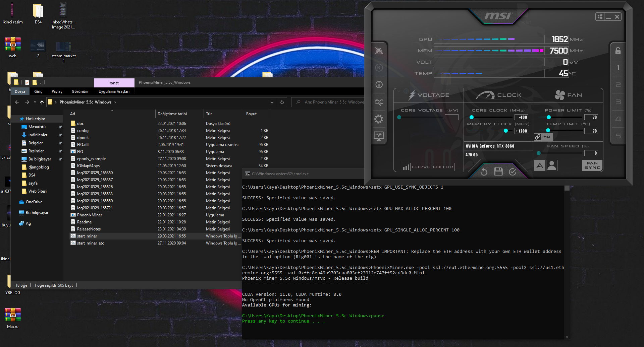644x347 pixels.
Task: Select the desktop icon labeled '2'
Action: (x=38, y=49)
